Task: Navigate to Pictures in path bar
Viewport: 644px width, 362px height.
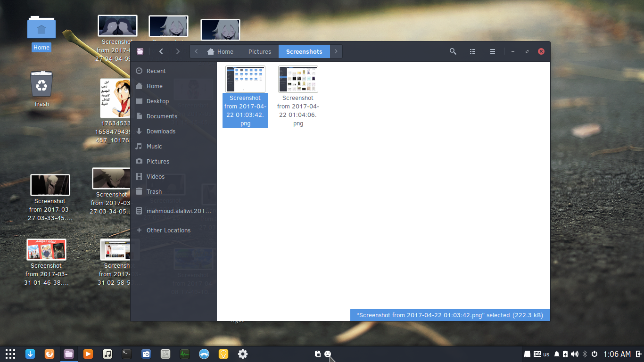Action: click(260, 51)
